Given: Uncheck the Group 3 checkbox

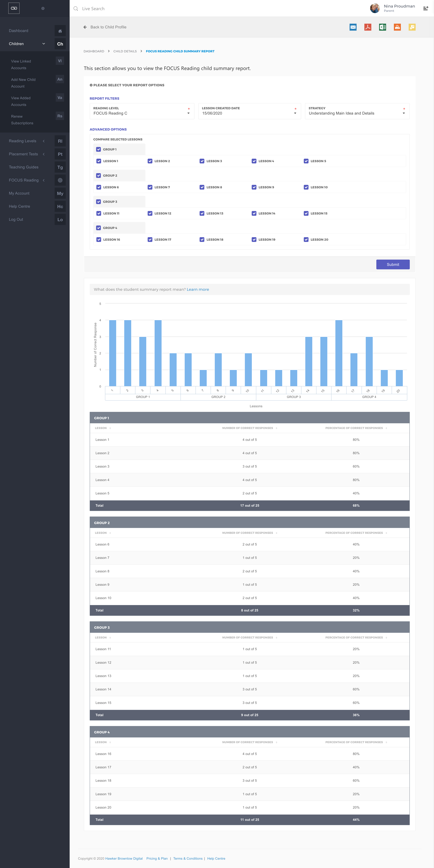Looking at the screenshot, I should [98, 202].
